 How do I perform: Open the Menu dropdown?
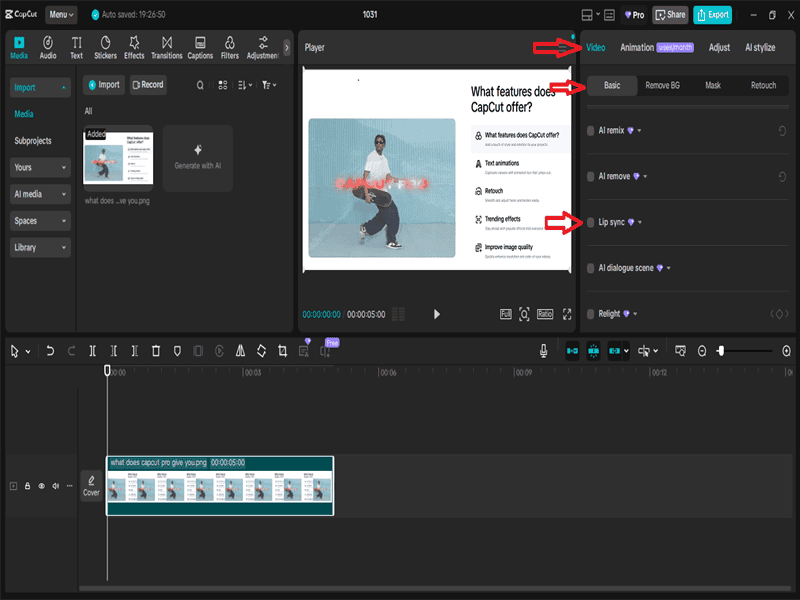(x=61, y=15)
